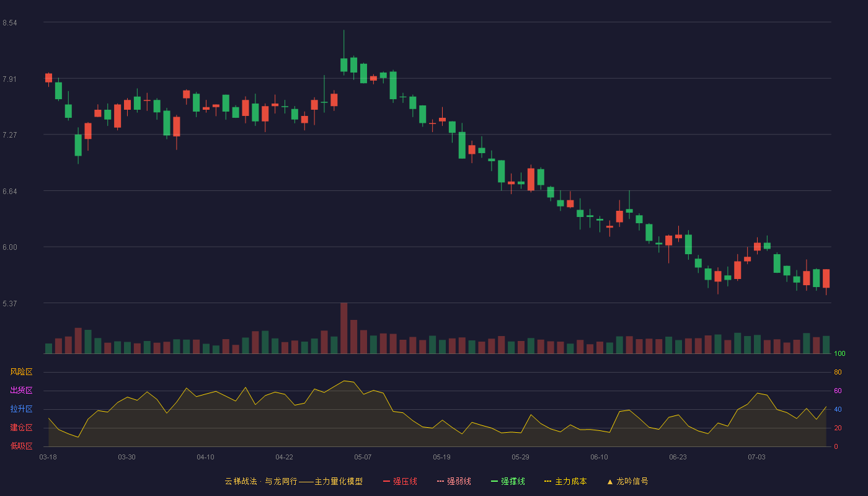
Task: Click the 6.64 price axis label
Action: 9,192
